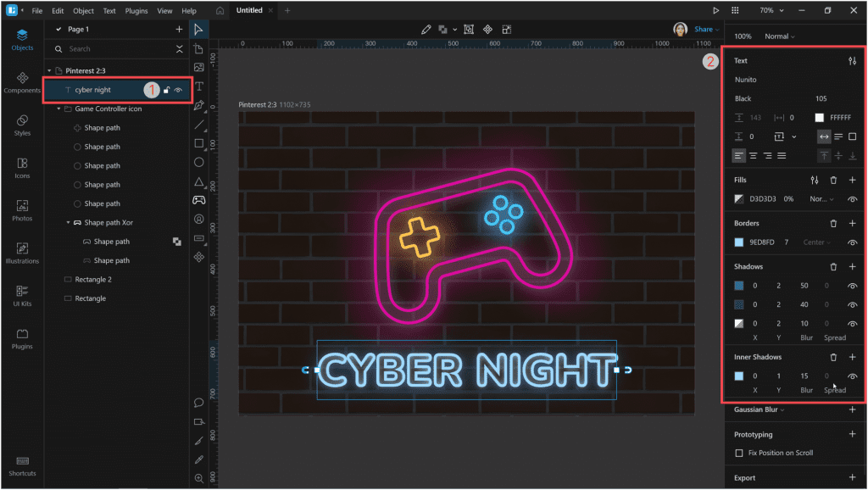Viewport: 868px width, 490px height.
Task: Select the Text tool
Action: [x=198, y=86]
